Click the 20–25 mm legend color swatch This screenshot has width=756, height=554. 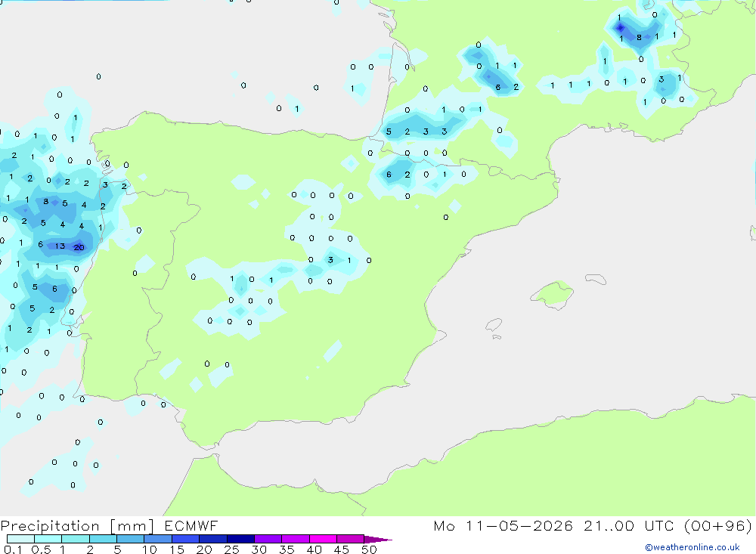(x=213, y=539)
